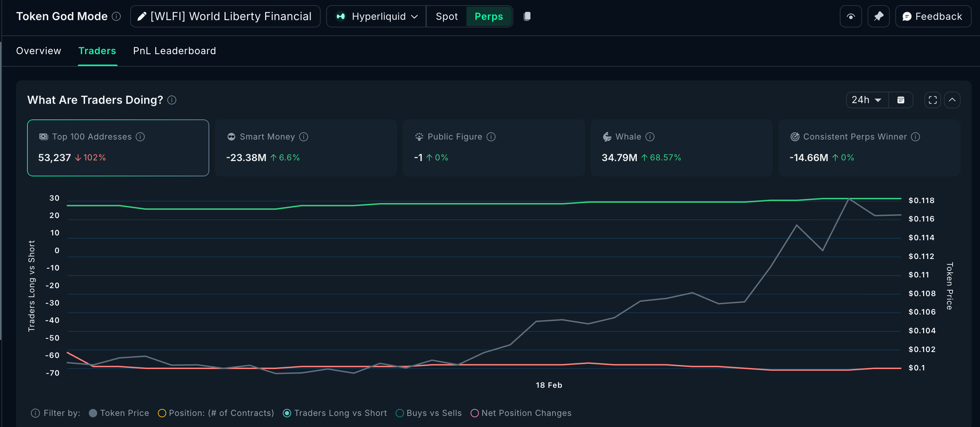Open the Hyperliquid exchange dropdown
This screenshot has height=427, width=980.
coord(377,16)
